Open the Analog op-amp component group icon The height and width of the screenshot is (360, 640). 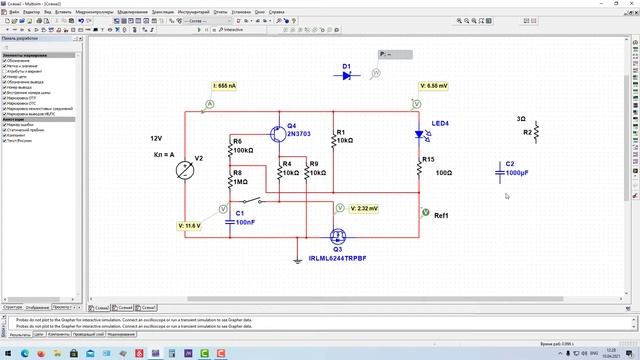pos(37,30)
